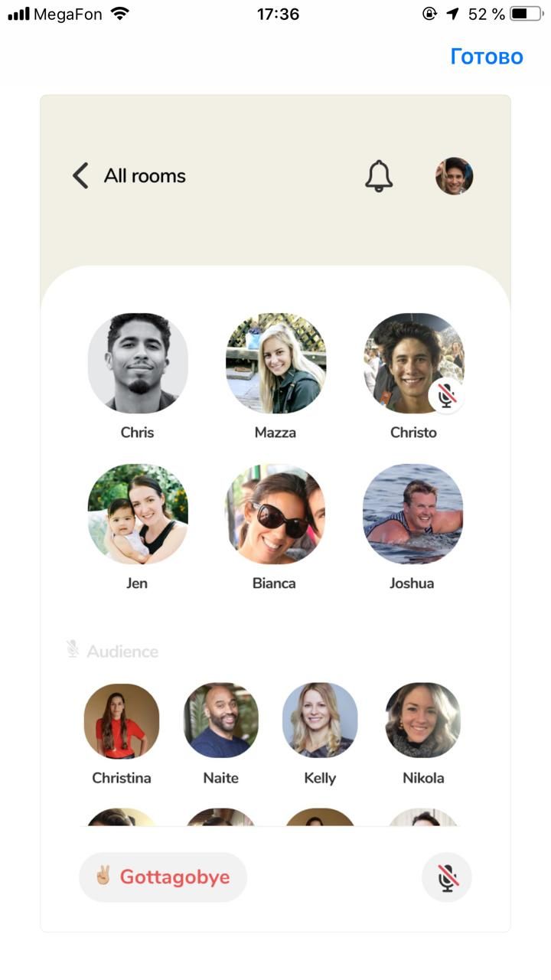
Task: Go back using the All rooms chevron
Action: pyautogui.click(x=80, y=176)
